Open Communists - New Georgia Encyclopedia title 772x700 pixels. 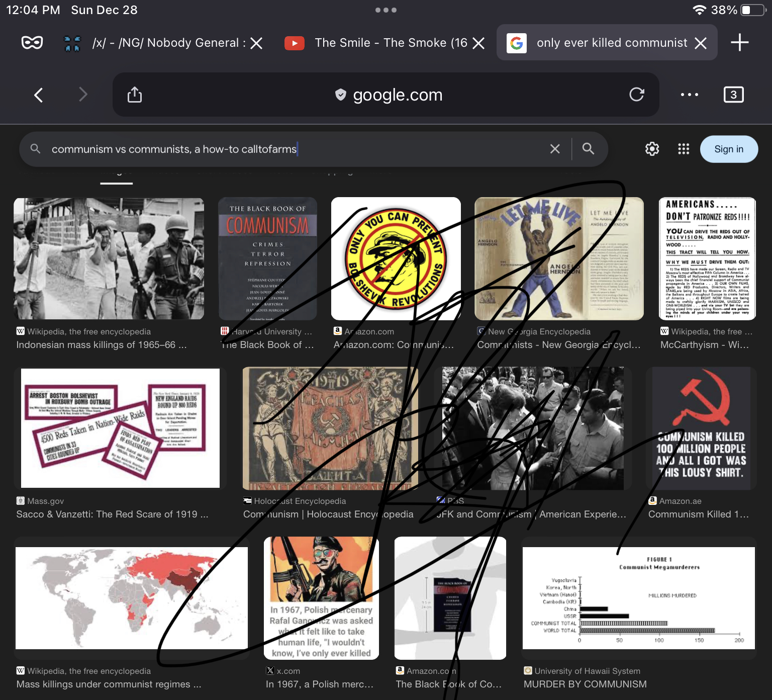[559, 345]
